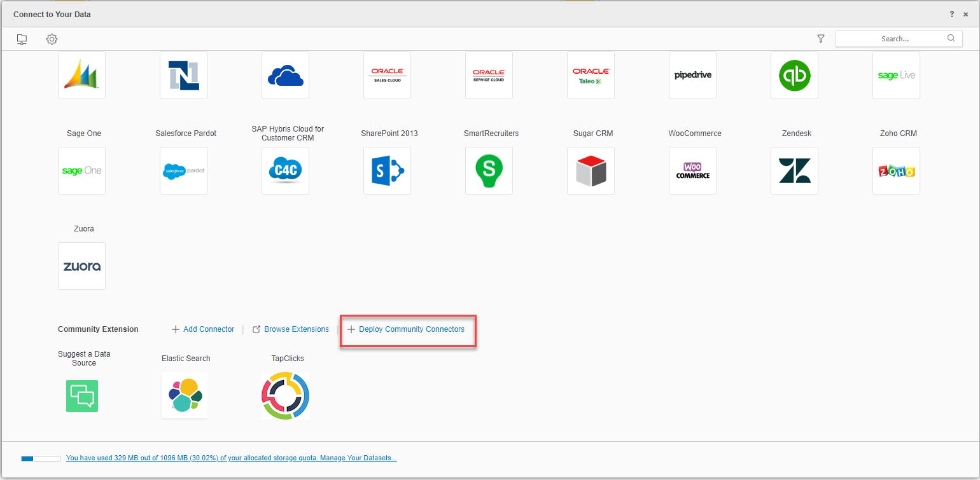This screenshot has height=480, width=980.
Task: Click the "WooCommerce" label
Action: (695, 134)
